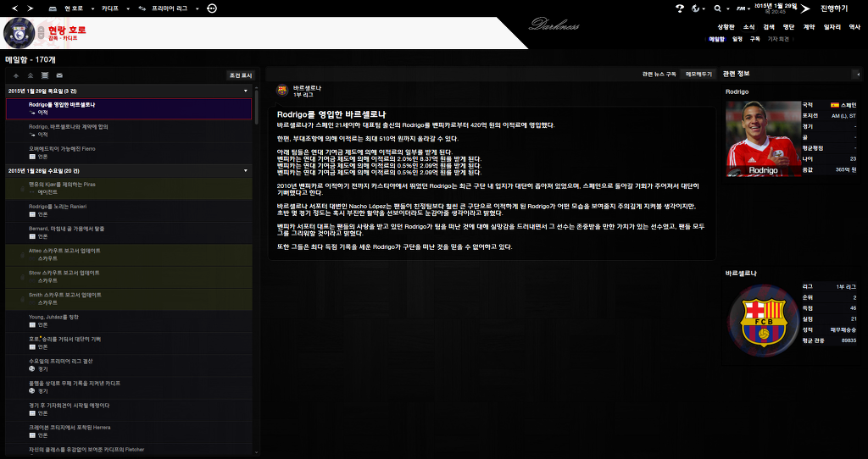Viewport: 868px width, 459px height.
Task: Click the 진행하기 continue button
Action: [x=834, y=8]
